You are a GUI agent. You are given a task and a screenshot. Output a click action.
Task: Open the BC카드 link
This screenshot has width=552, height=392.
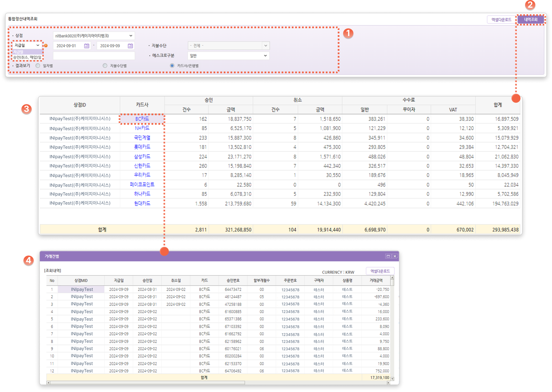142,119
